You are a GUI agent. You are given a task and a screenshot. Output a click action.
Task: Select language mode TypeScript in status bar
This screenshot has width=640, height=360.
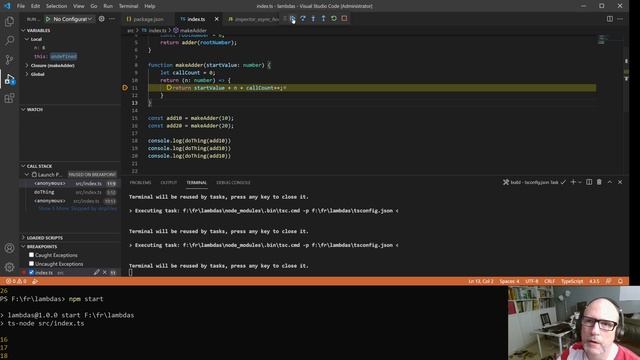(572, 281)
